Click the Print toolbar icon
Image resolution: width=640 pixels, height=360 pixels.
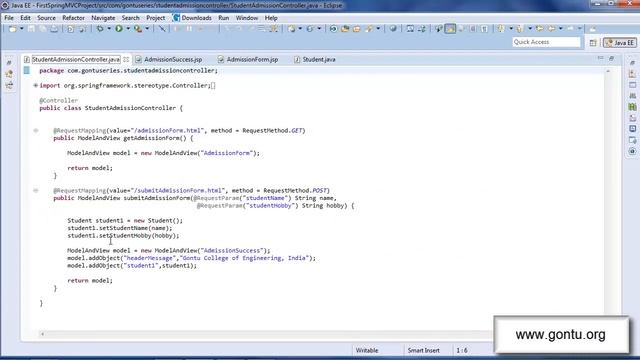pyautogui.click(x=54, y=29)
